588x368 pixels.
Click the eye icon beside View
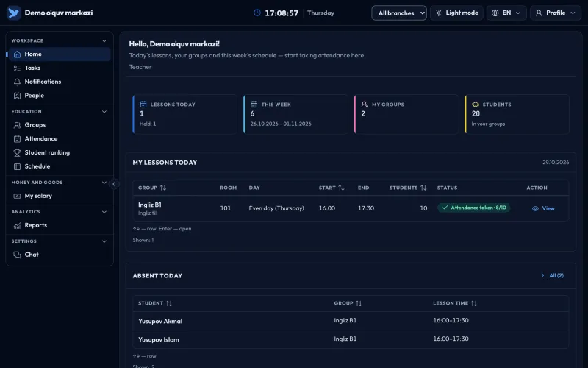(x=535, y=208)
